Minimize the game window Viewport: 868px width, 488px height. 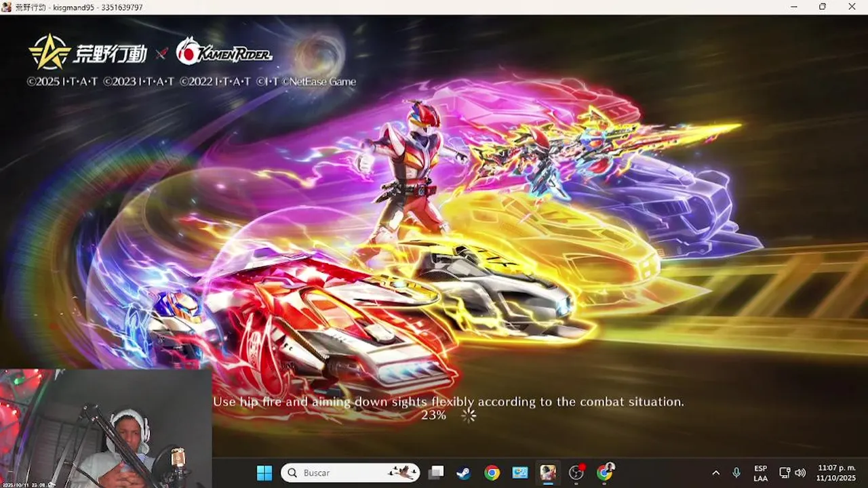[795, 7]
